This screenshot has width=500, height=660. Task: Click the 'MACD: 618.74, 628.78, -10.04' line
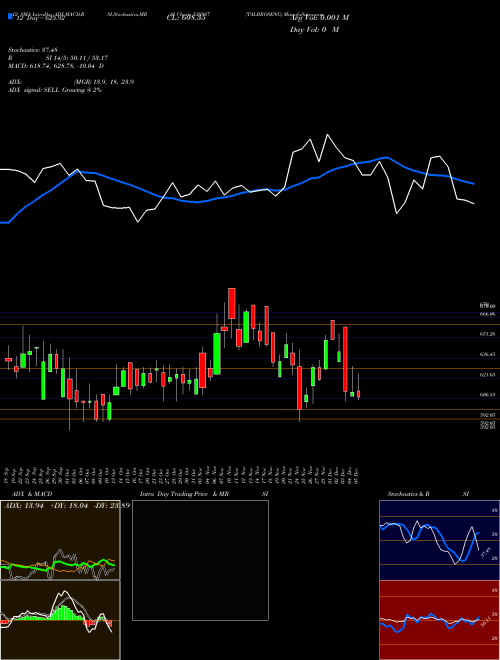[x=52, y=66]
